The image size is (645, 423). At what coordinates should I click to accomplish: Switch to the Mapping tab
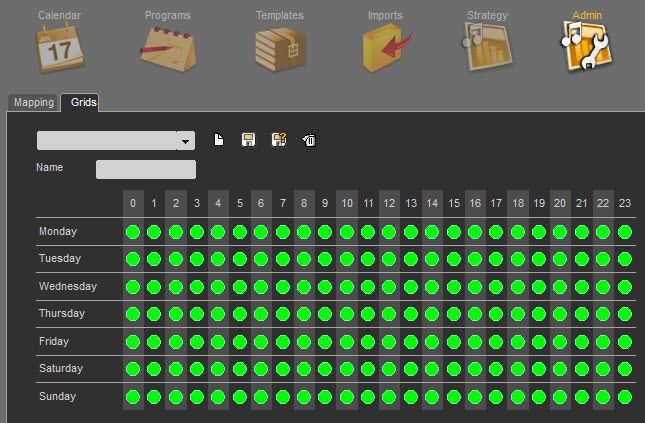pyautogui.click(x=33, y=103)
